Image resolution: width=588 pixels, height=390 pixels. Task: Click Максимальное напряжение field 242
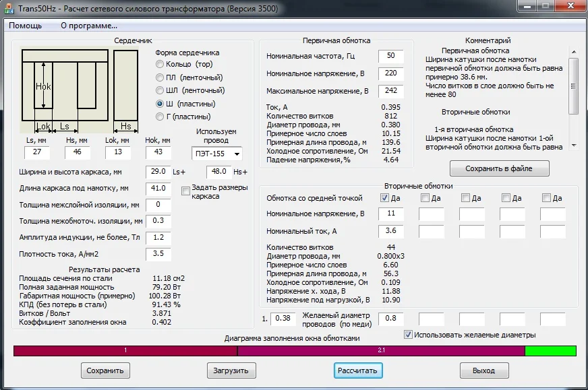coord(390,91)
